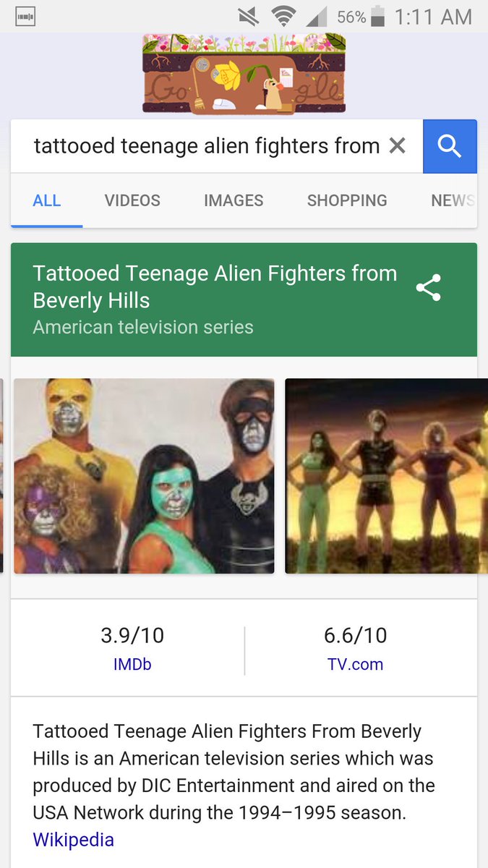488x868 pixels.
Task: Select the NEWS tab
Action: click(x=453, y=200)
